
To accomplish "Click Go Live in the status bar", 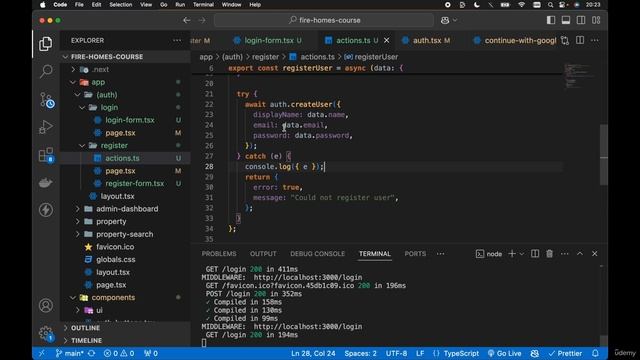I will coord(504,353).
